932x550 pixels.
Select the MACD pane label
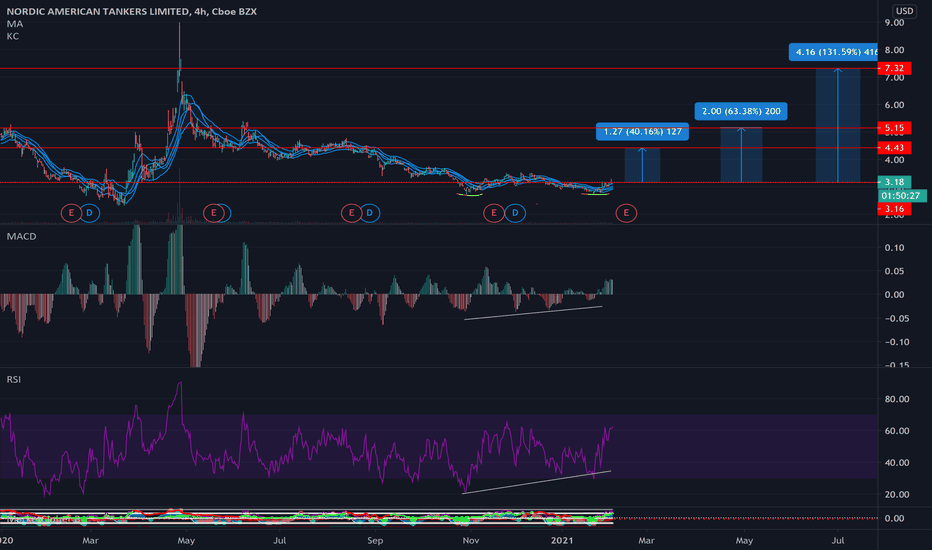[21, 236]
